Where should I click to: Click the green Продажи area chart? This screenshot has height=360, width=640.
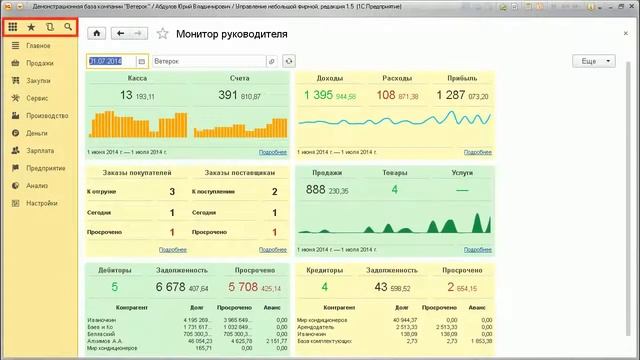tap(394, 222)
